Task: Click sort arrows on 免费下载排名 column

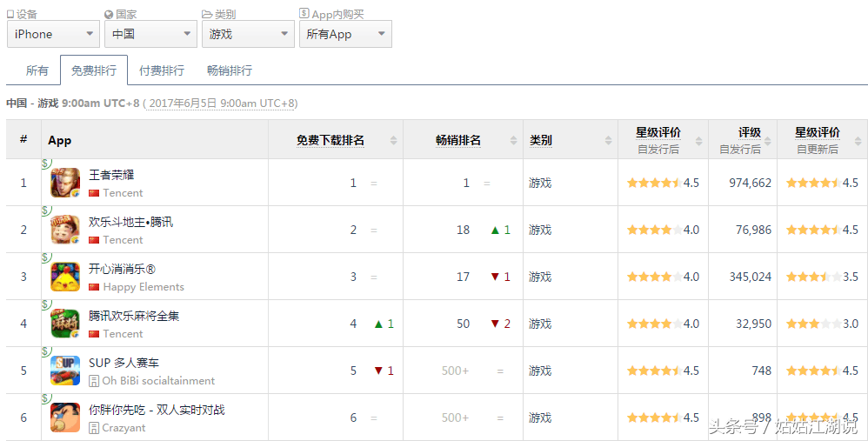Action: click(x=394, y=141)
